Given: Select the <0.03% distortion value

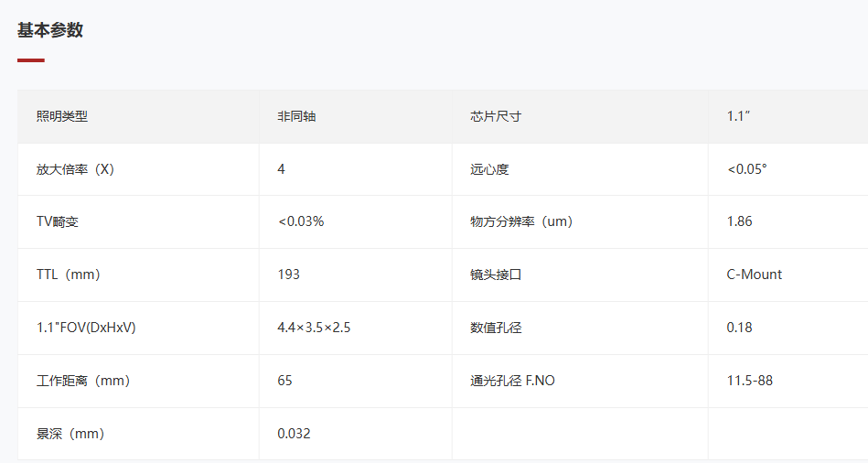Looking at the screenshot, I should [301, 221].
